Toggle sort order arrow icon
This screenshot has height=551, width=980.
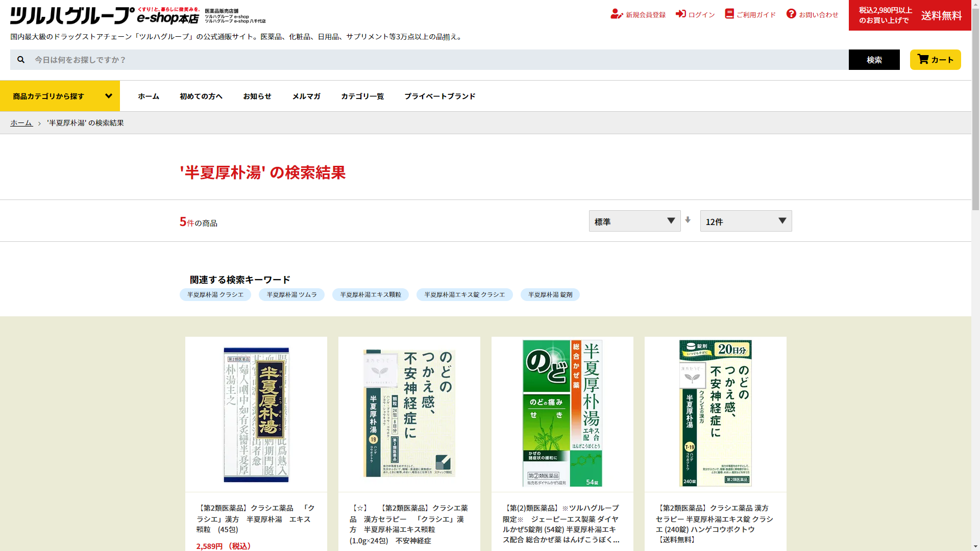click(688, 220)
